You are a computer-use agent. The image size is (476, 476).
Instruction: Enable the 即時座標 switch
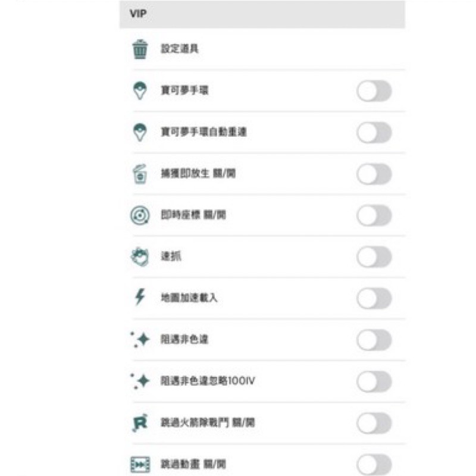tap(374, 216)
